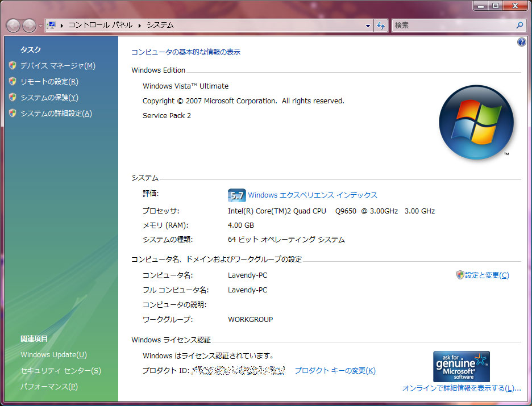532x406 pixels.
Task: Click the プロセッサ: label
Action: 161,211
